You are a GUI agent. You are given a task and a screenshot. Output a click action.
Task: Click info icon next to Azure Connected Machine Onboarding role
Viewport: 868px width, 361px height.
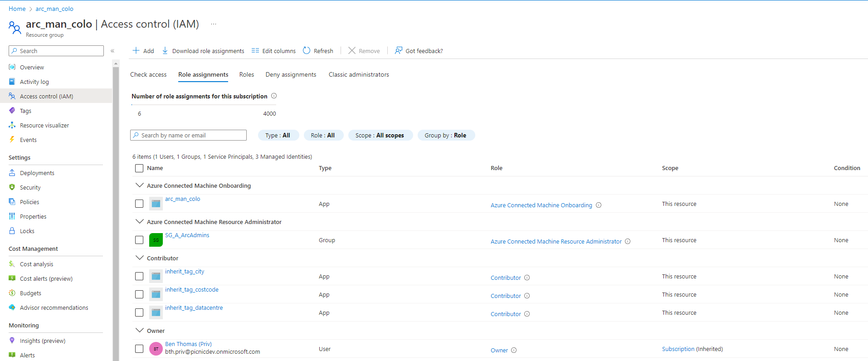599,205
